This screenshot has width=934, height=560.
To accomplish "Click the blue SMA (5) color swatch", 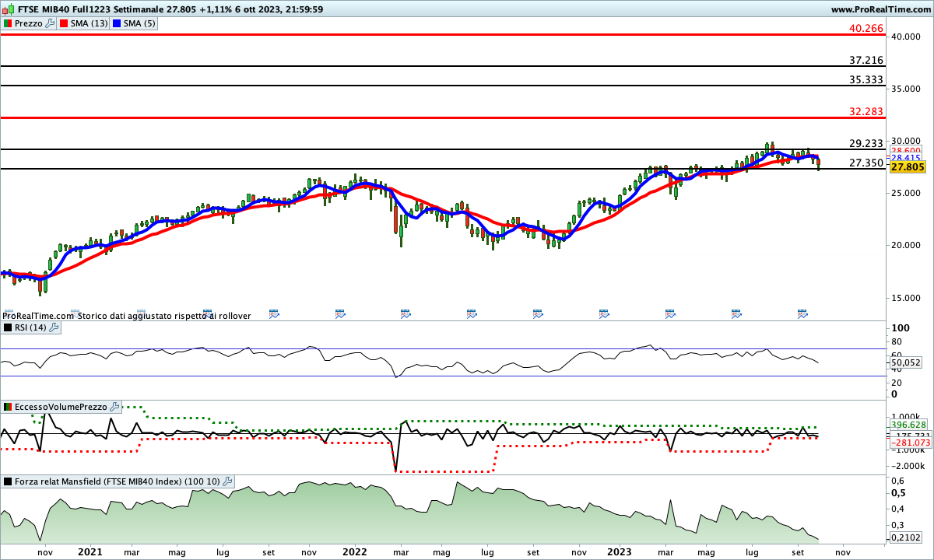I will (118, 23).
